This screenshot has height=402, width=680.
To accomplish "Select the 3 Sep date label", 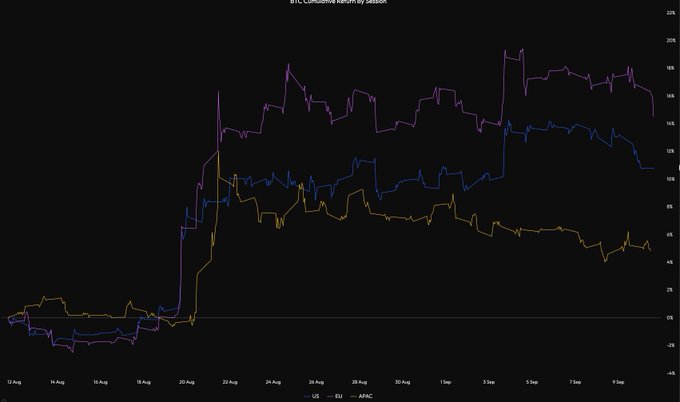I will tap(489, 382).
